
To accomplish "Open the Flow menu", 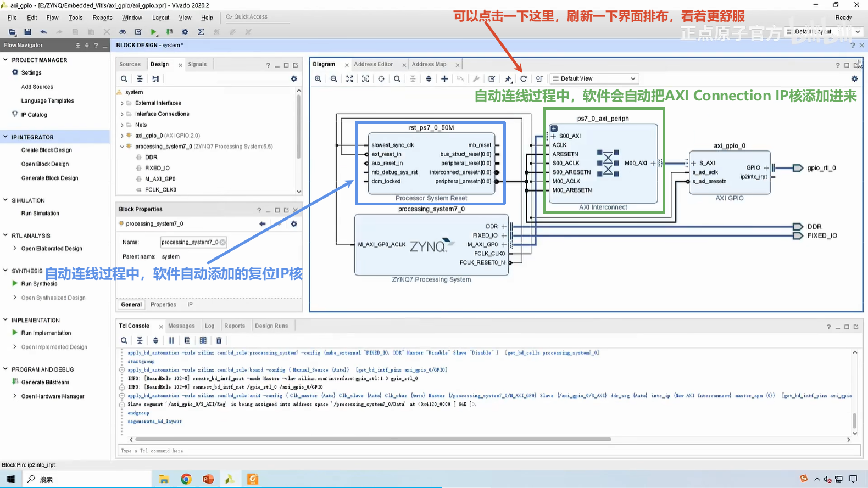I will pyautogui.click(x=52, y=18).
